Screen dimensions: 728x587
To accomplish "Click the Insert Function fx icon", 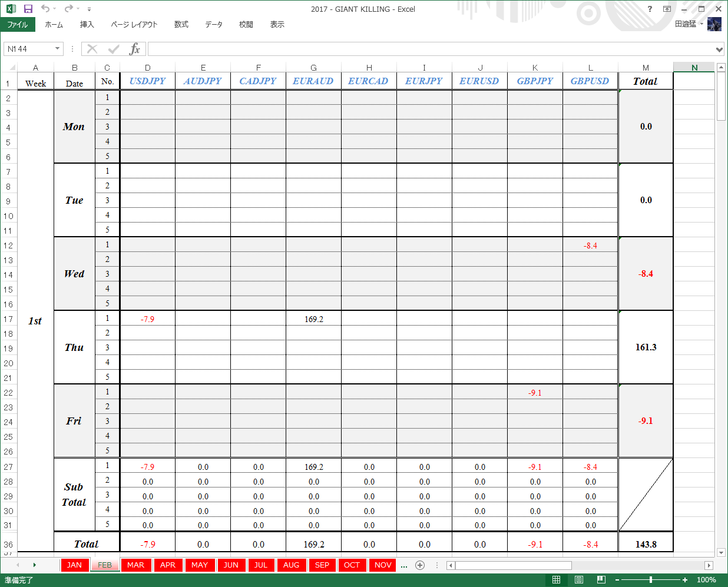I will (x=135, y=49).
